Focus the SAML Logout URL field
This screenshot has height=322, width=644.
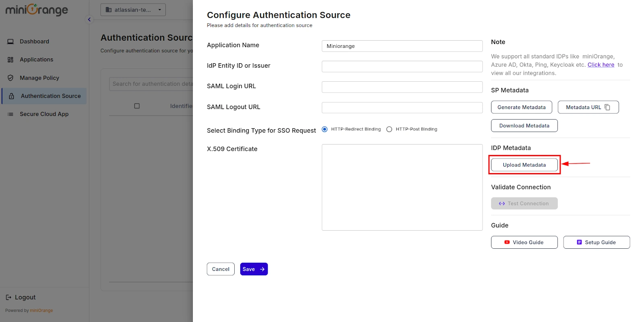pos(402,107)
